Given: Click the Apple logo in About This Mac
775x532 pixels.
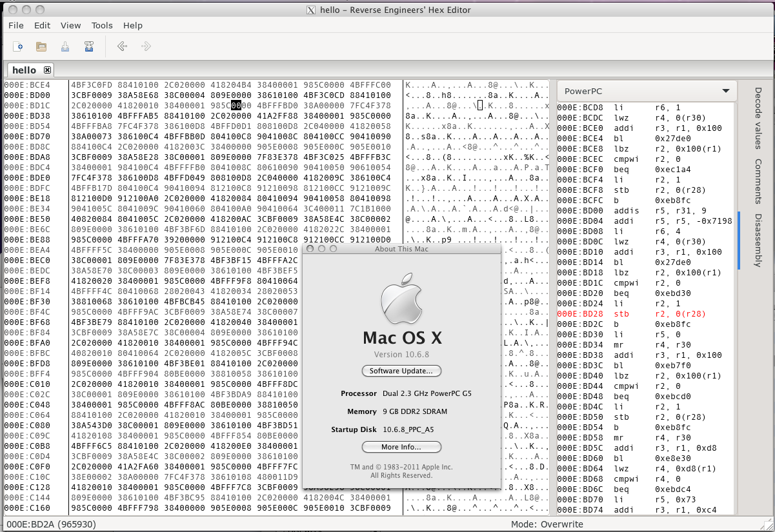Looking at the screenshot, I should pyautogui.click(x=401, y=299).
